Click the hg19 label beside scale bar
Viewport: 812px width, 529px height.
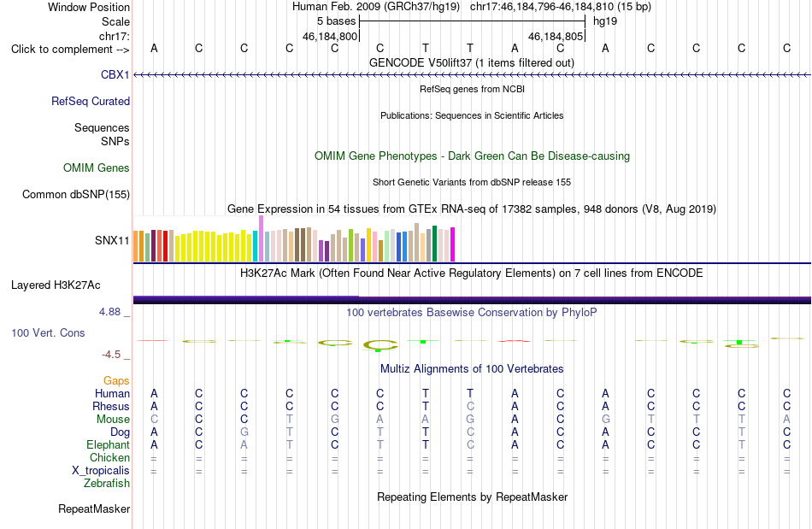tap(605, 21)
